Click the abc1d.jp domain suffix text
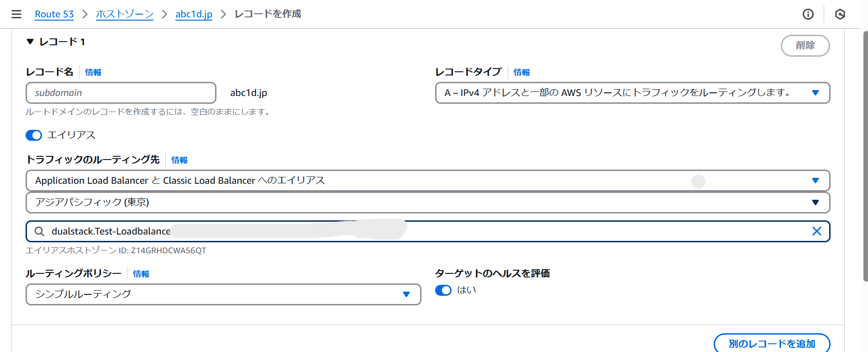The width and height of the screenshot is (868, 352). click(x=248, y=93)
